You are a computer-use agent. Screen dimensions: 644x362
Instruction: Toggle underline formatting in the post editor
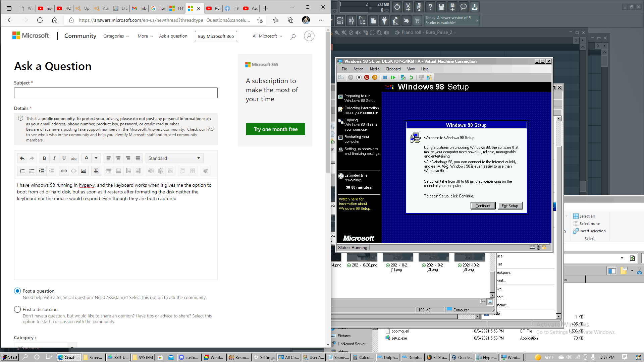(x=64, y=158)
